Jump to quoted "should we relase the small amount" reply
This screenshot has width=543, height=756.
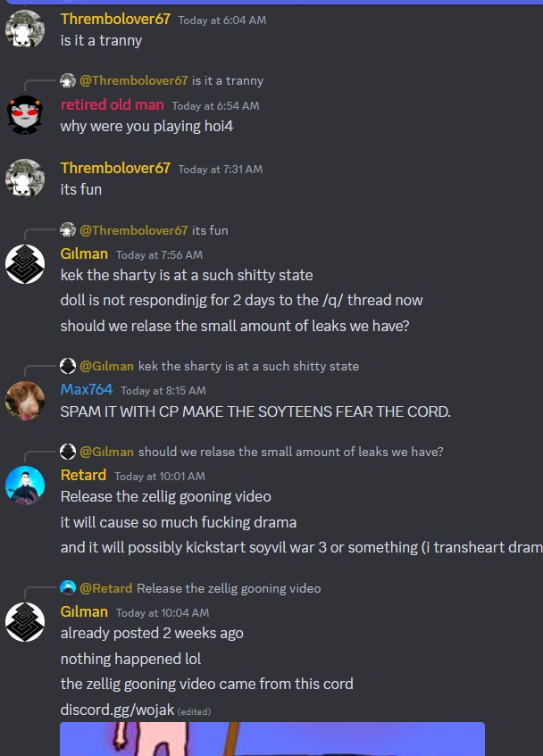(291, 452)
